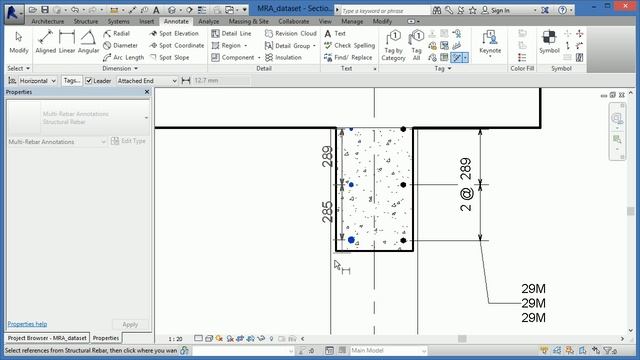
Task: Click the Edit Type button
Action: (x=128, y=141)
